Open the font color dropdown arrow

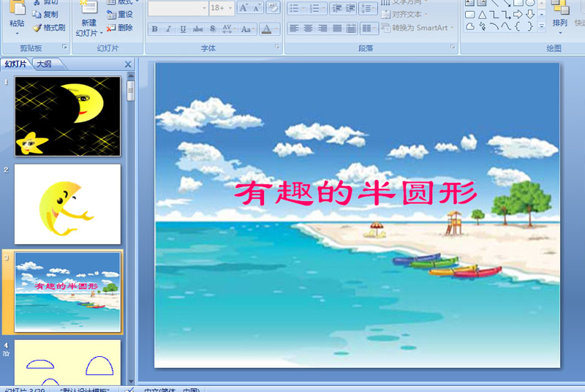click(x=276, y=29)
